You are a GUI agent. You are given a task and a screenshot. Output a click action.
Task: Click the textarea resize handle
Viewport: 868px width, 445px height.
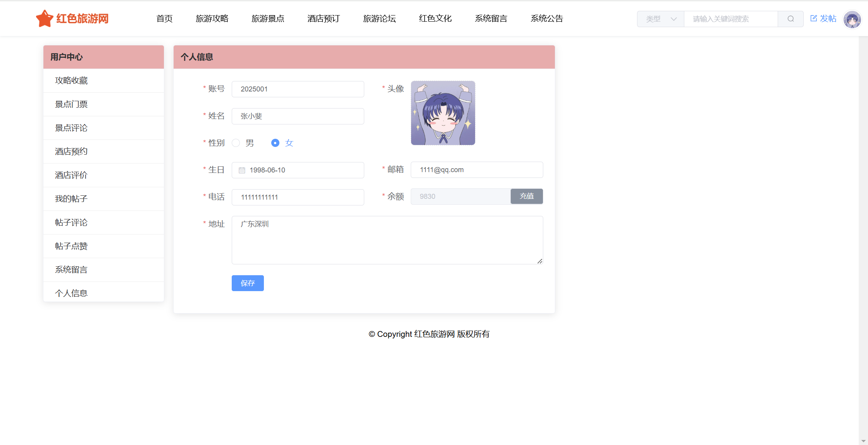[x=539, y=261]
